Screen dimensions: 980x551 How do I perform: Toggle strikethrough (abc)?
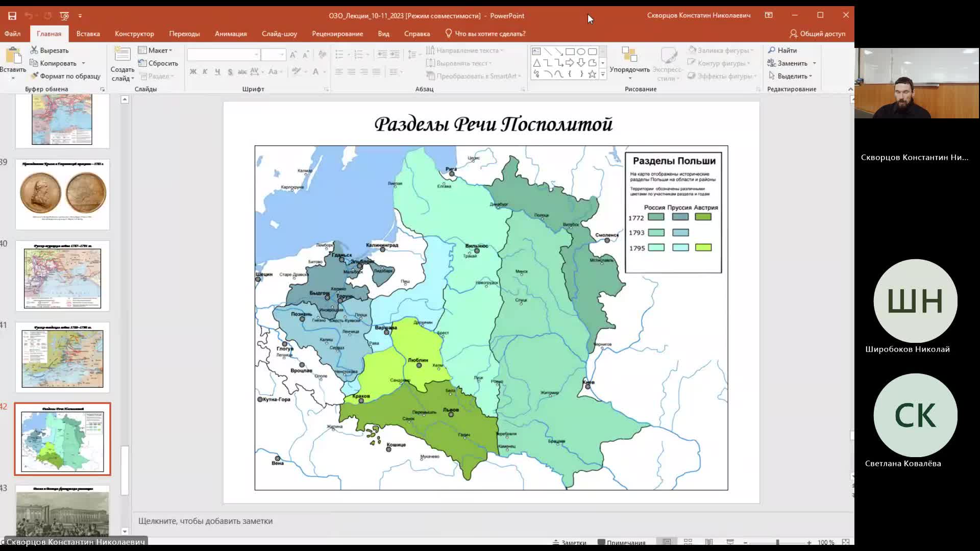click(x=242, y=71)
